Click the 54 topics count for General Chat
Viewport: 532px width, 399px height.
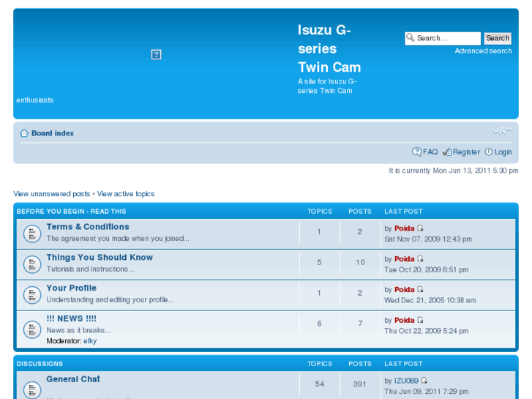point(319,384)
